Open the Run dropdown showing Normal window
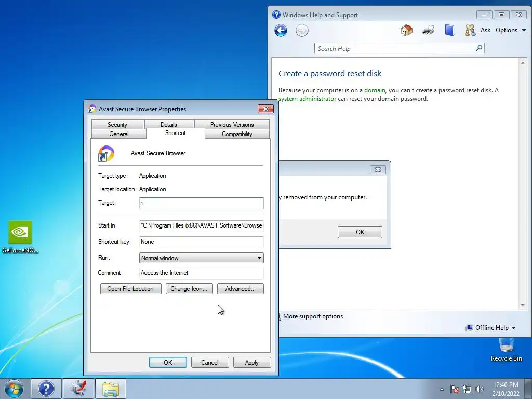 201,258
